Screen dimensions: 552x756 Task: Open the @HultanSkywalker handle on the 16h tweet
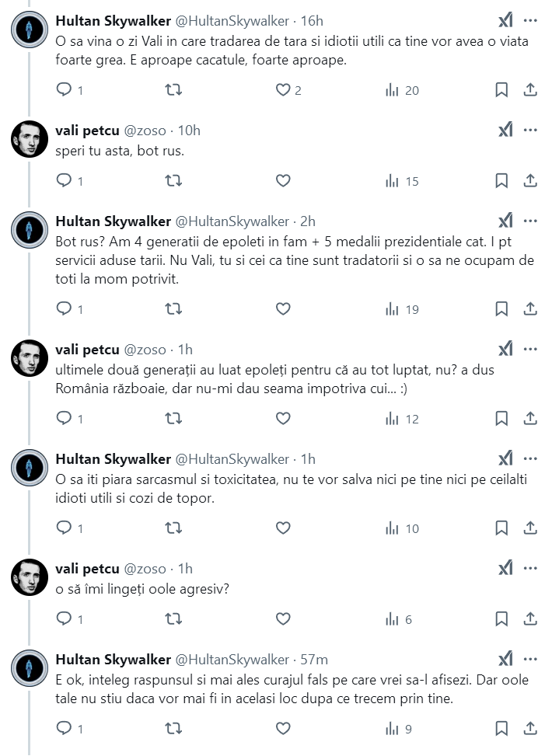pos(232,21)
